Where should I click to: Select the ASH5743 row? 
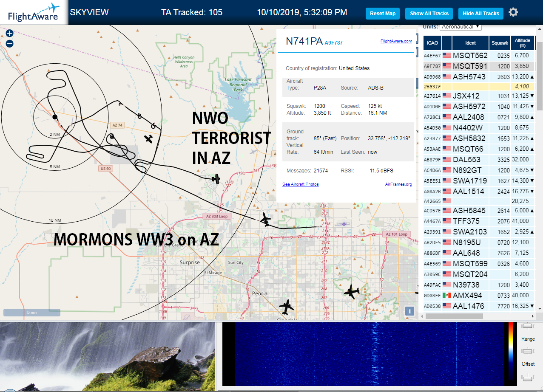pyautogui.click(x=479, y=77)
